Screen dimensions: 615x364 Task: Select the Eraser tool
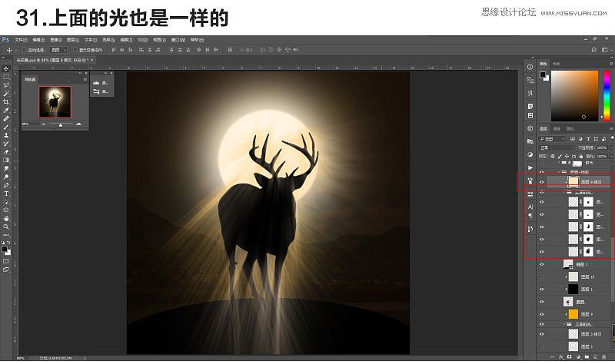(x=6, y=152)
